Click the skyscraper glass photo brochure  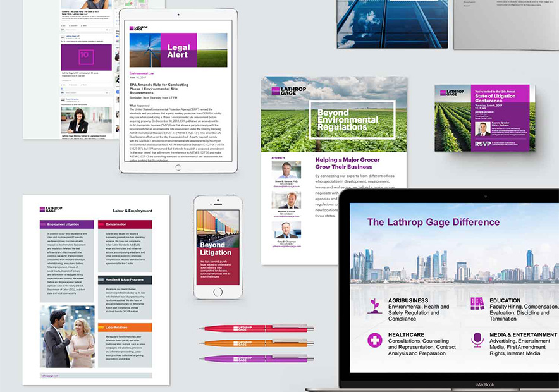point(392,24)
